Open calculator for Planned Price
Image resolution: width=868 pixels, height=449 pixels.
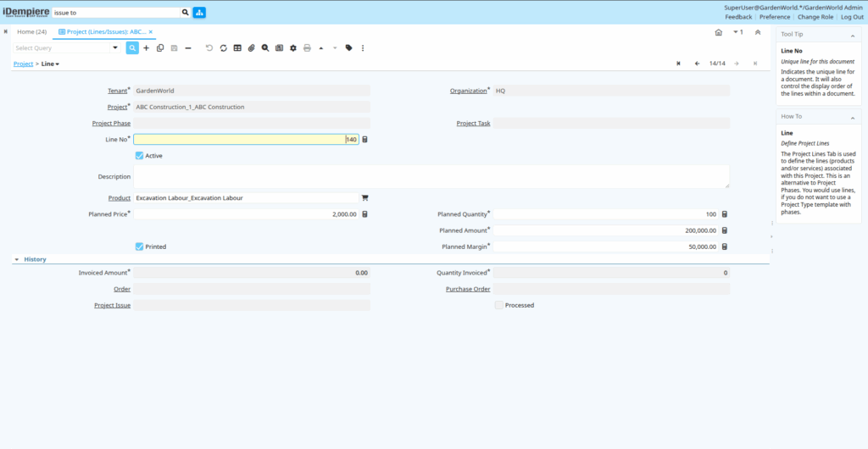click(364, 214)
